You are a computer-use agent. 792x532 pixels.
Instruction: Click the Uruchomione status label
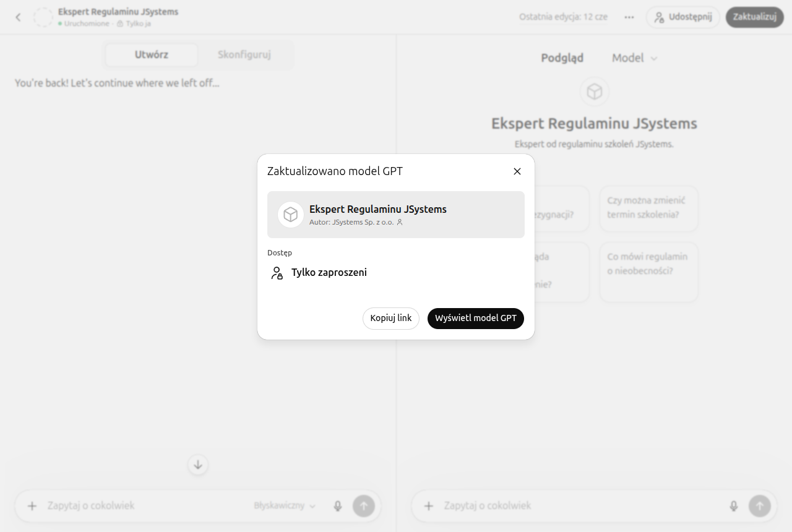coord(84,24)
